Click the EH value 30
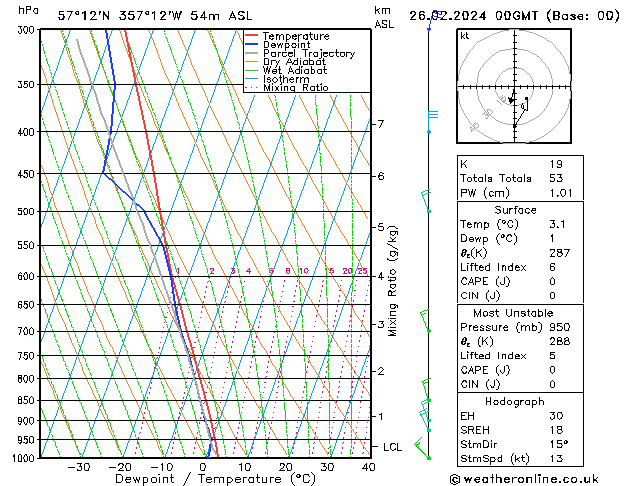This screenshot has height=486, width=629. (x=556, y=416)
